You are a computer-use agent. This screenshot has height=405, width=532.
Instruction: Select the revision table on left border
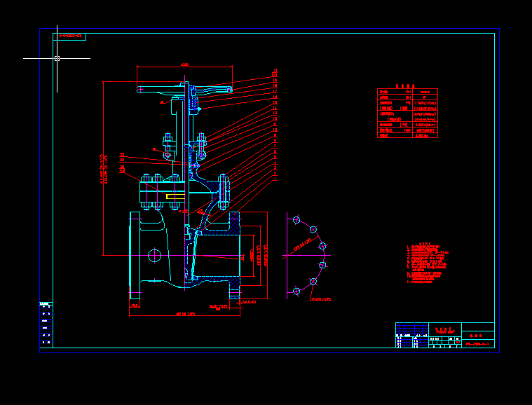coord(46,324)
